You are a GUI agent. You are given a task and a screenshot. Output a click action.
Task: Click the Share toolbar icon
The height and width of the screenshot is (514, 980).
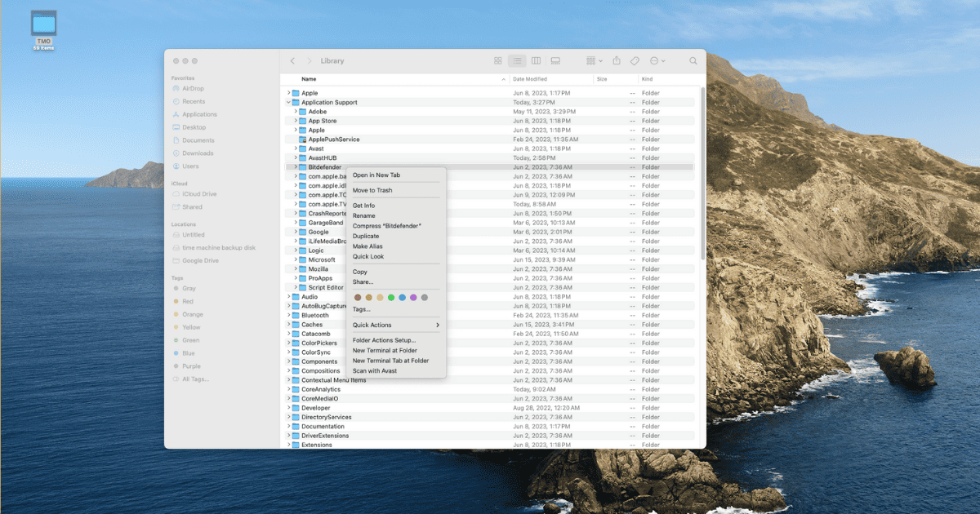pos(617,61)
